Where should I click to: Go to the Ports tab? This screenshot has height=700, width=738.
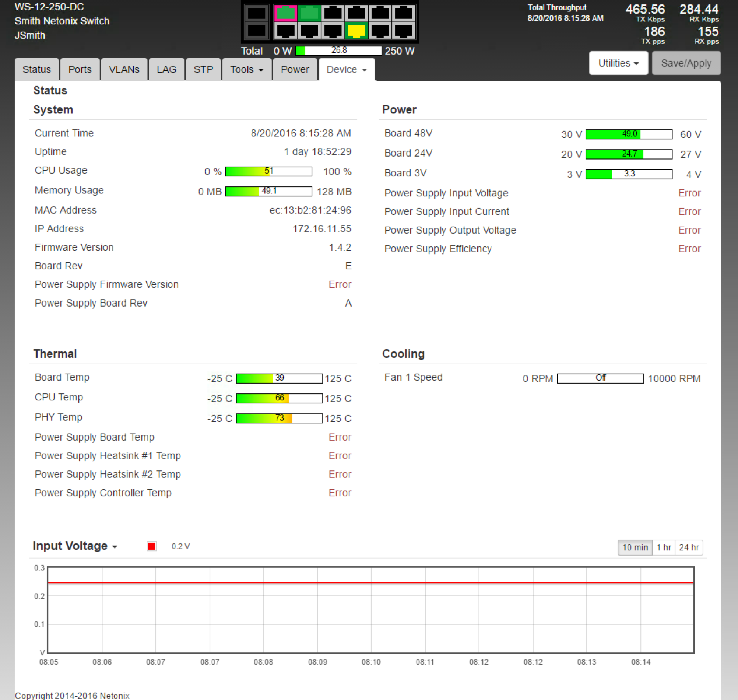[80, 69]
